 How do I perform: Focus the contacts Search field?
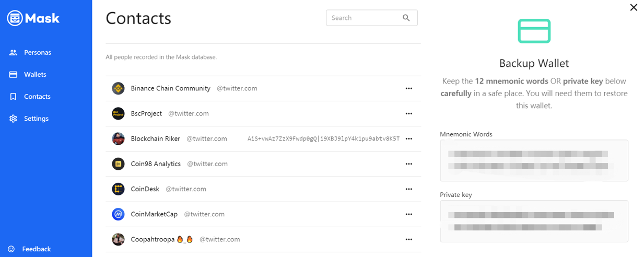pos(363,18)
